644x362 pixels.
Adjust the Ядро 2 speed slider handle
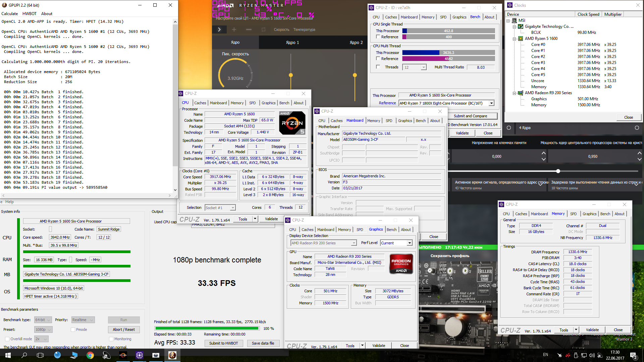(x=355, y=75)
